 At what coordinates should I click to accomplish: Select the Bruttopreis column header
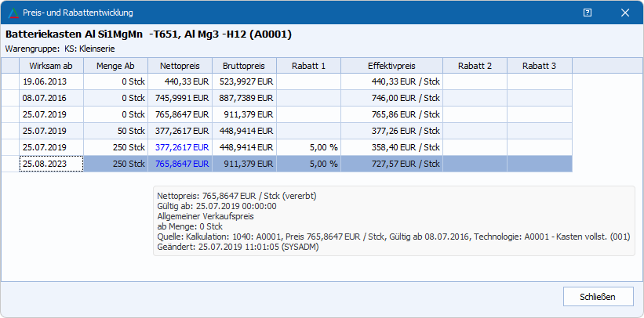pyautogui.click(x=244, y=66)
